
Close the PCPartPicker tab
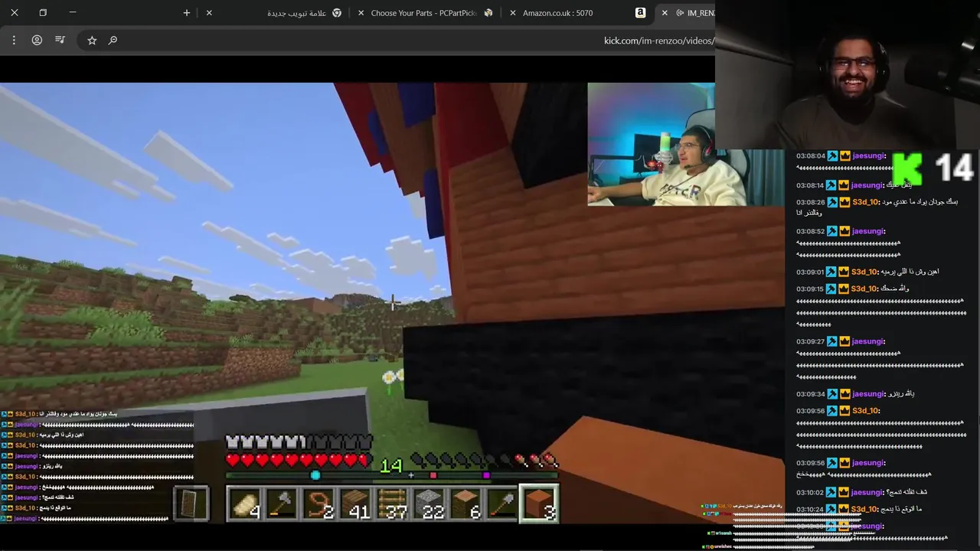coord(361,13)
